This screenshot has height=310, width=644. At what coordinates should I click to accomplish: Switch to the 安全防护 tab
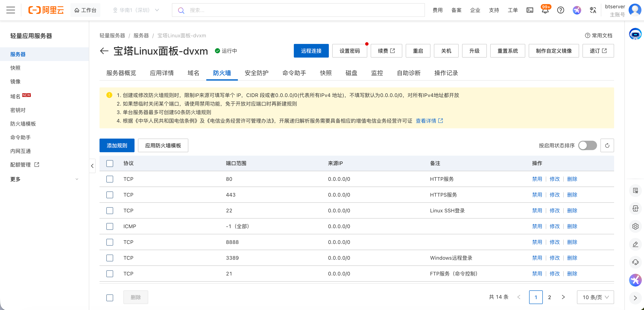click(x=256, y=73)
